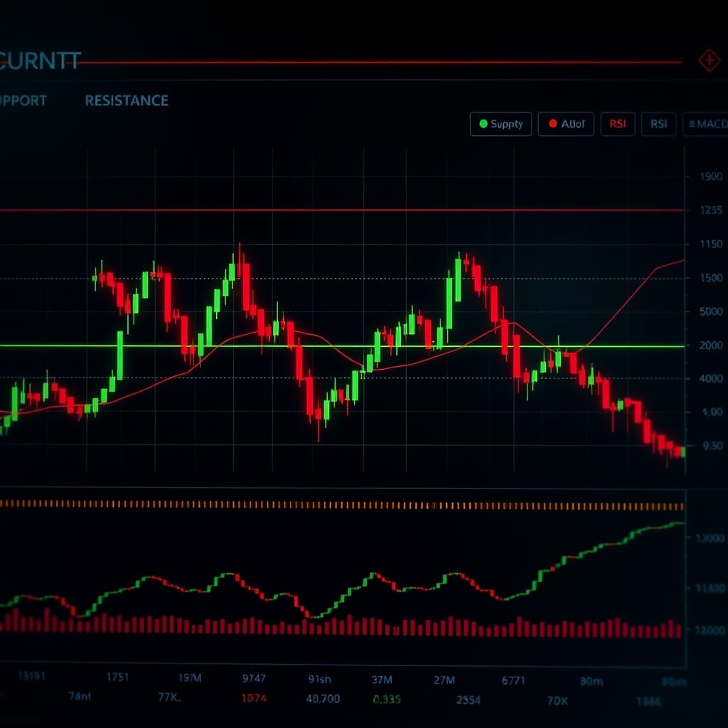Select the red horizontal resistance line
The width and height of the screenshot is (728, 728).
(x=342, y=210)
